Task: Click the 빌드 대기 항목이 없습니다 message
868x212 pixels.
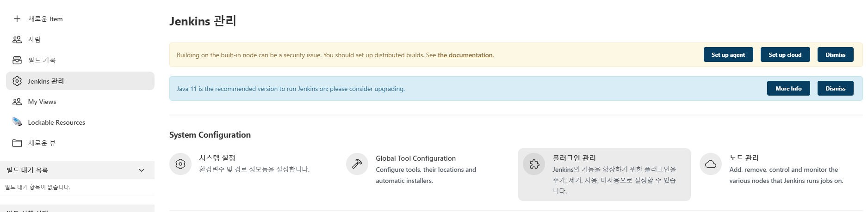Action: (x=37, y=187)
